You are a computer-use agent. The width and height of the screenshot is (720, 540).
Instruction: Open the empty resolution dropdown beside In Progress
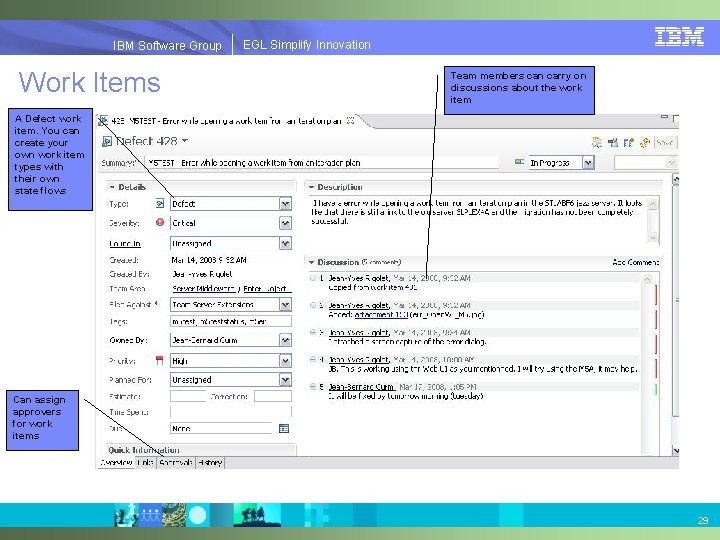(671, 163)
